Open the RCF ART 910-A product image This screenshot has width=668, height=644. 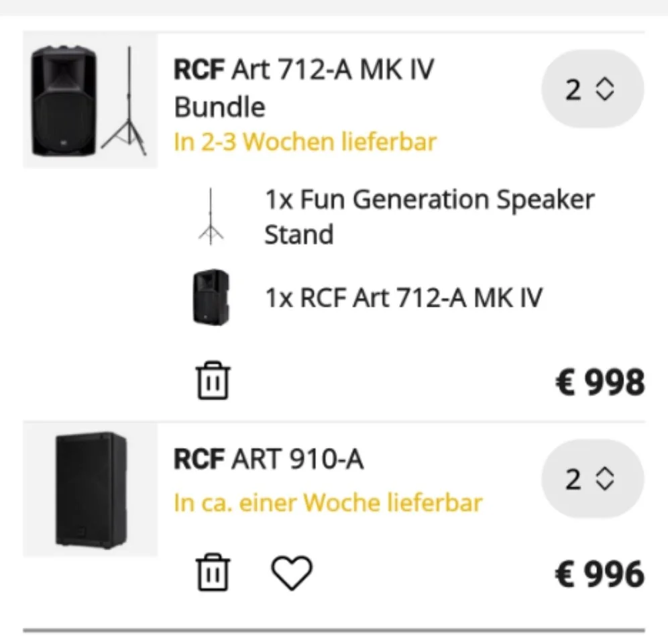point(91,490)
